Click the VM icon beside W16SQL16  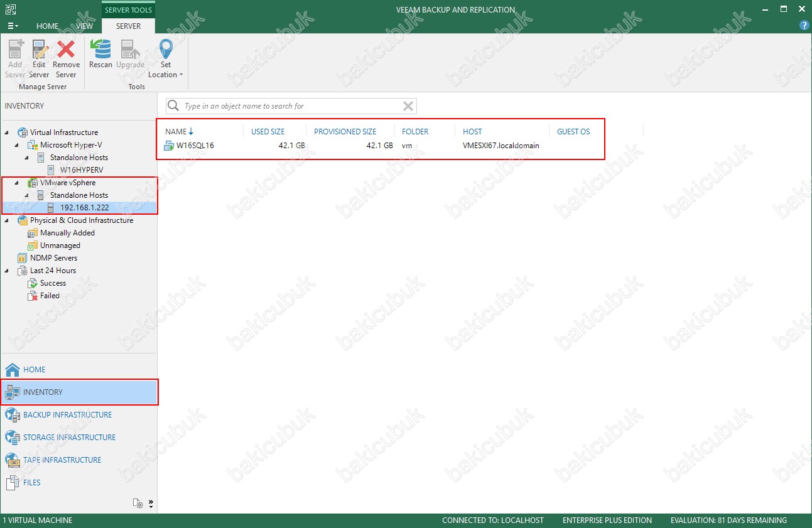169,146
